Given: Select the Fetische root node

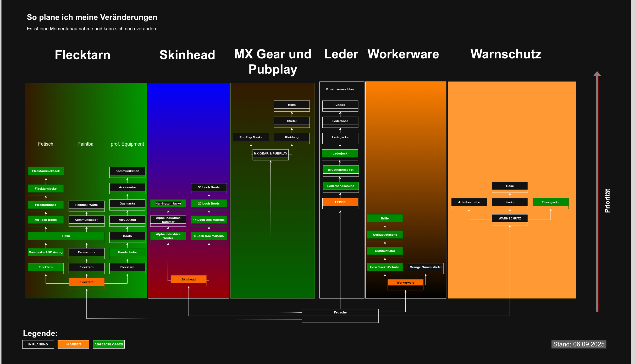Looking at the screenshot, I should (x=340, y=312).
